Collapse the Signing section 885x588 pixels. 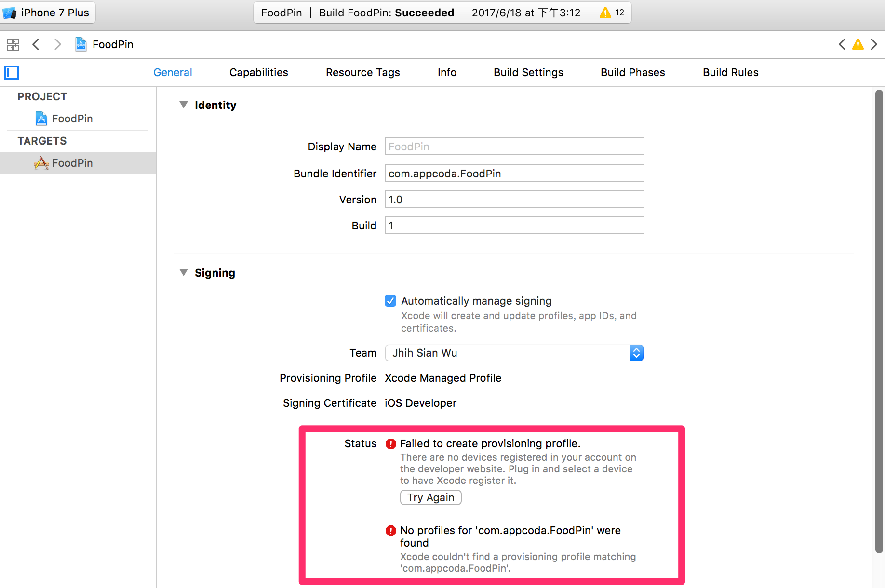184,272
